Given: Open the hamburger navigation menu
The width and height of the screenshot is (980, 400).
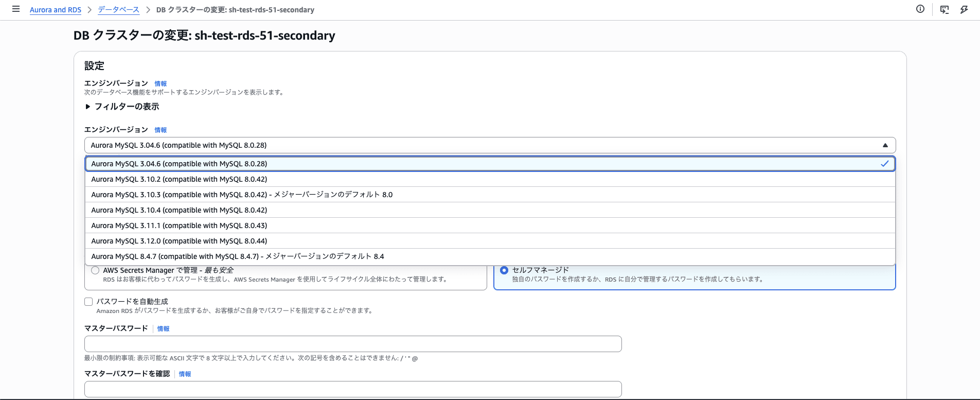Looking at the screenshot, I should click(16, 9).
